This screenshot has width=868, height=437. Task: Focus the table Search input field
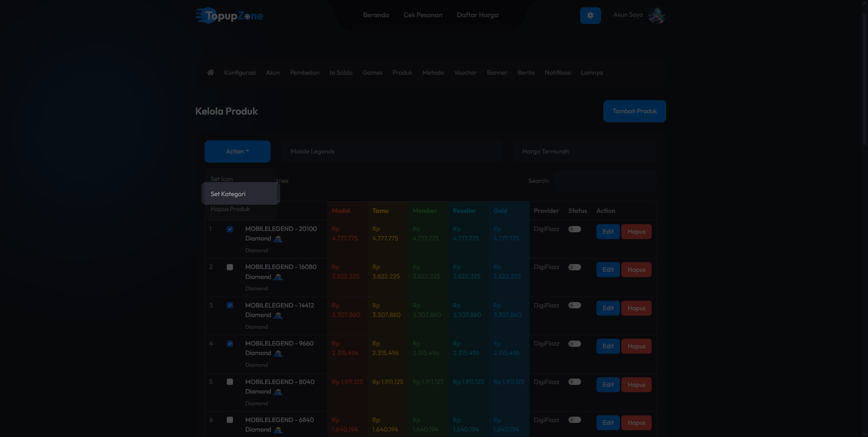606,181
